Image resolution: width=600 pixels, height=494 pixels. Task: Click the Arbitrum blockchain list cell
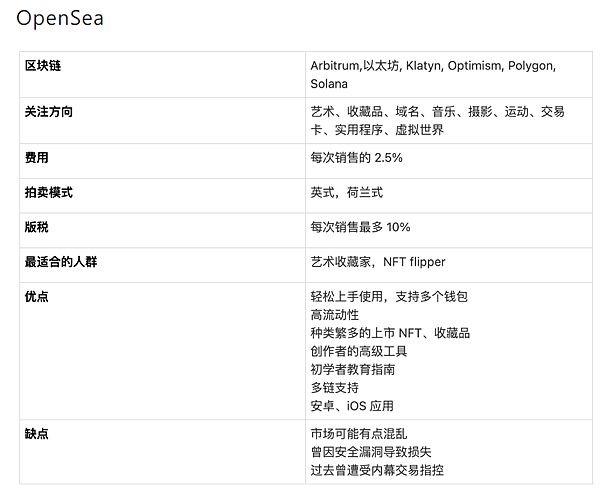(x=432, y=74)
